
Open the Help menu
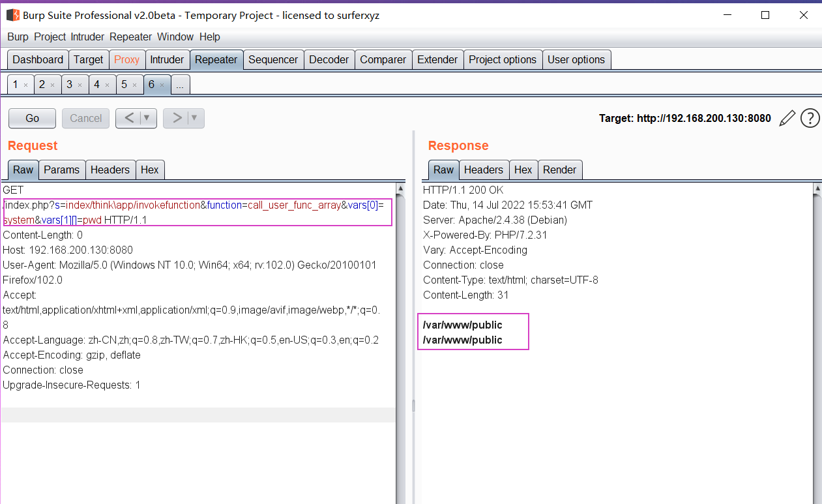click(210, 37)
